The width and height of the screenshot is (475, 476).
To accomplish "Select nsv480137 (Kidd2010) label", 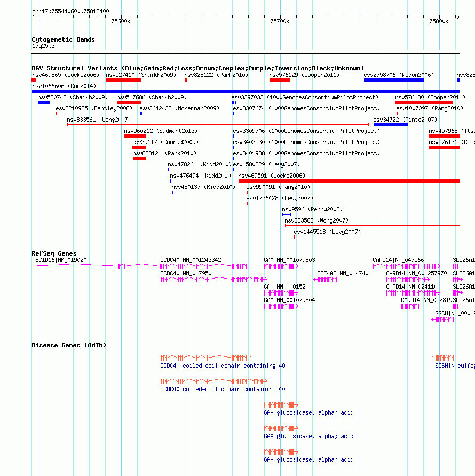I will tap(203, 187).
